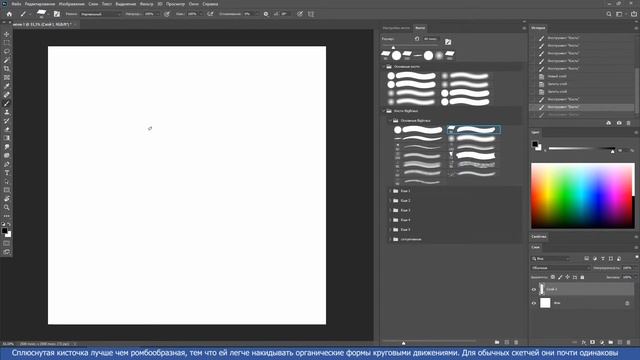
Task: Select the Spot Healing Brush tool
Action: pyautogui.click(x=7, y=95)
